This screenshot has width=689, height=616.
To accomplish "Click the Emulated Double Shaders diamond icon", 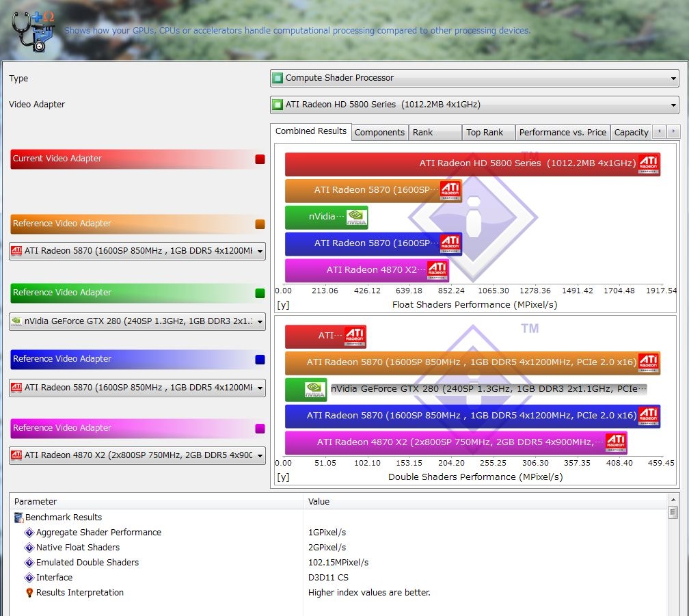I will click(29, 563).
